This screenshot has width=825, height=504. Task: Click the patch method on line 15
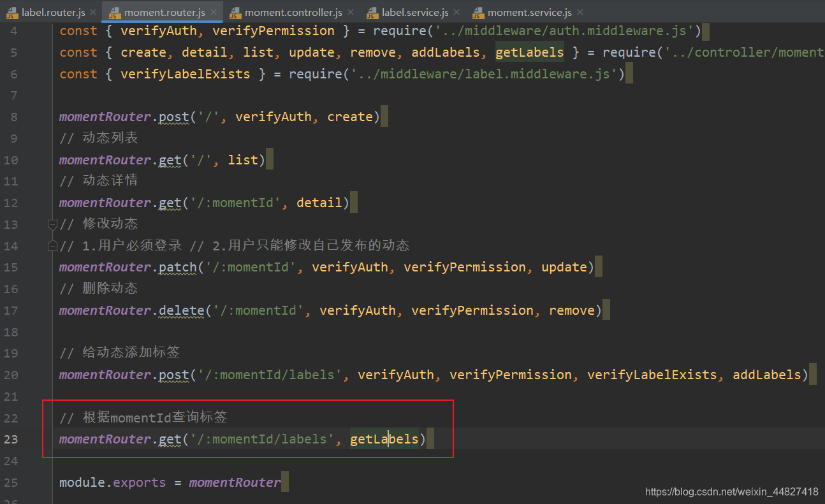[178, 267]
